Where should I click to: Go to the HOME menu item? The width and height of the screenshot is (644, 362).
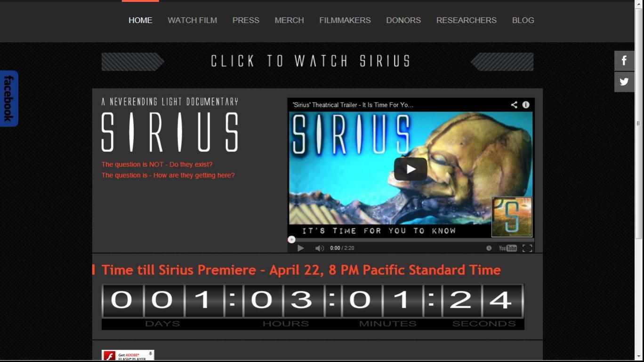click(140, 20)
